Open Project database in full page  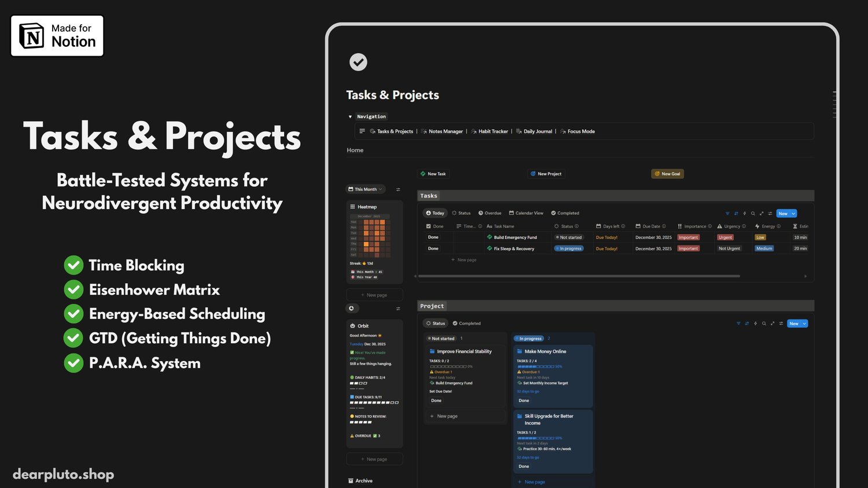[x=773, y=324]
